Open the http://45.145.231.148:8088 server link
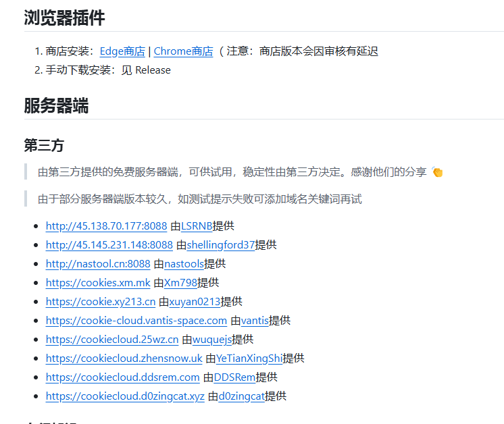 pyautogui.click(x=109, y=245)
